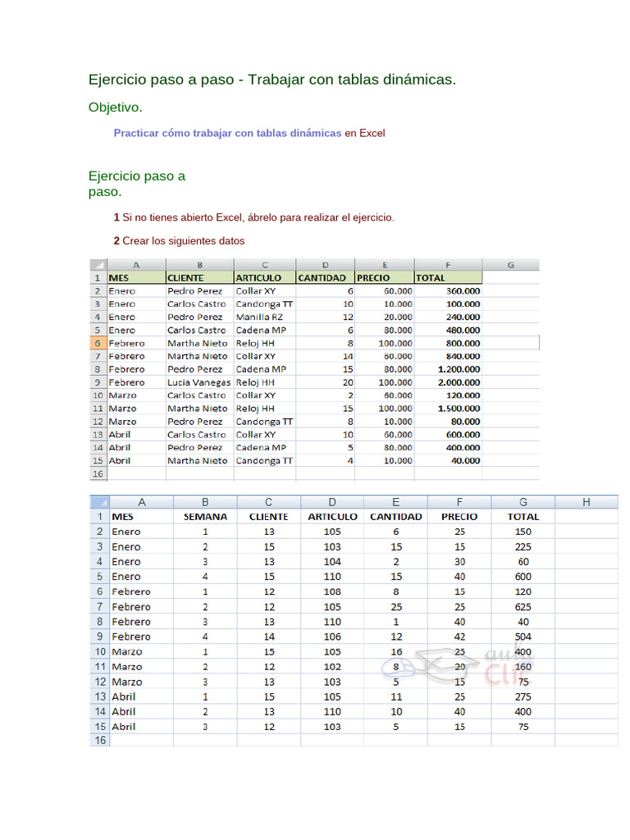Click the 'Objetivo.' heading
Viewport: 630px width, 840px height.
115,107
